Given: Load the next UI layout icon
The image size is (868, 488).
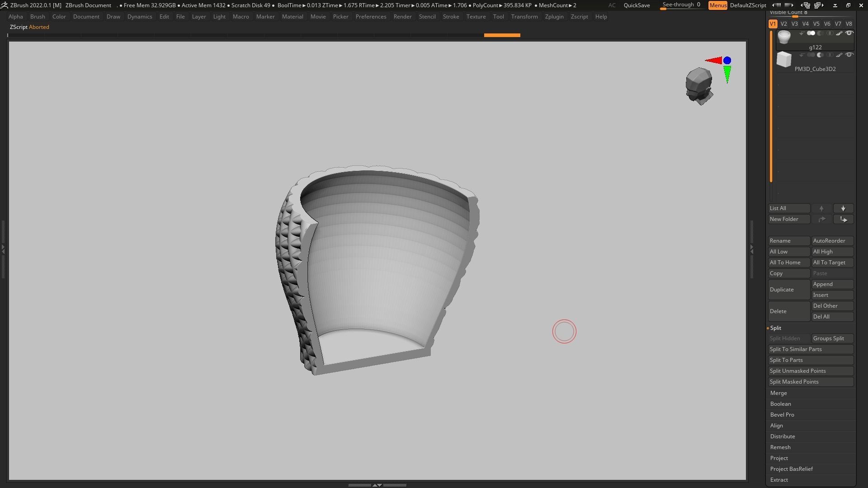Looking at the screenshot, I should (x=819, y=5).
